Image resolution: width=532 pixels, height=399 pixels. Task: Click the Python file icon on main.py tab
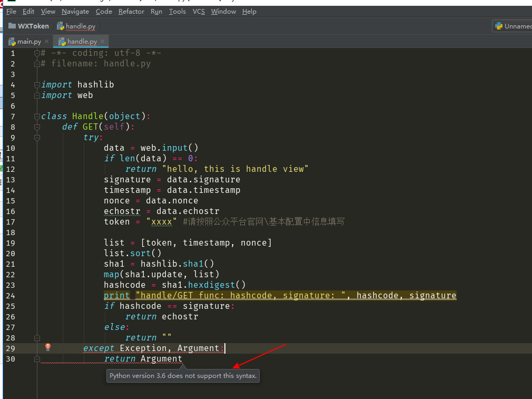12,42
